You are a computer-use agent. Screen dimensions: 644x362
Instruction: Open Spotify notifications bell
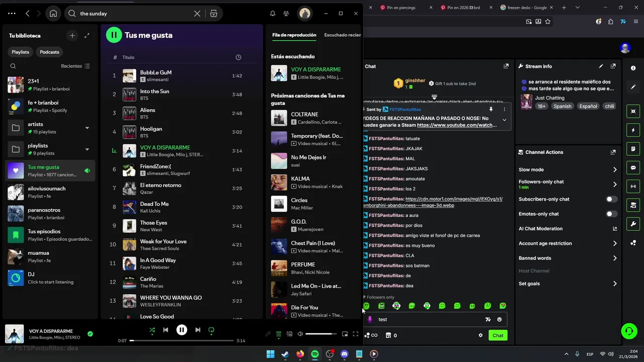pos(273,14)
